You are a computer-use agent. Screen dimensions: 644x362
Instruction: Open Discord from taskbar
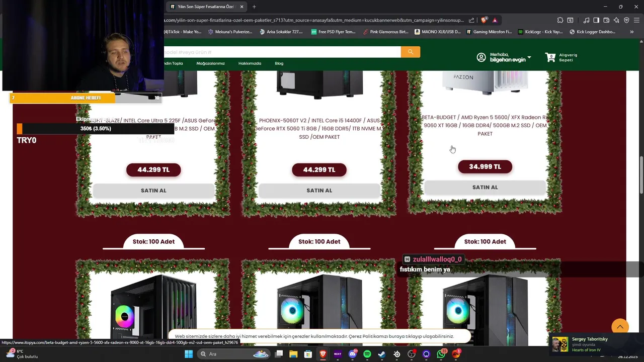point(352,354)
